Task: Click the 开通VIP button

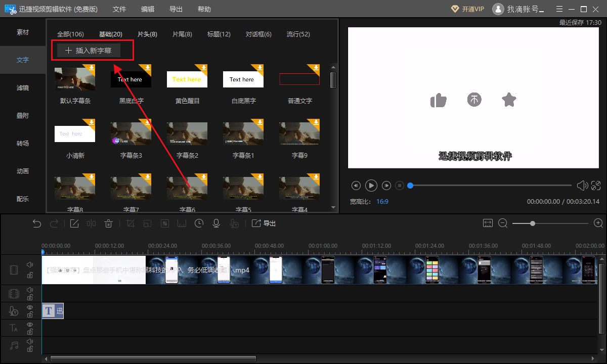Action: (x=467, y=9)
